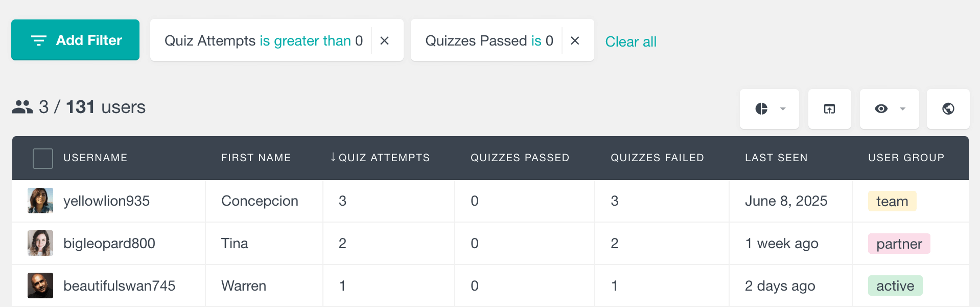Sort by the Last Seen column header
The image size is (980, 307).
(x=776, y=158)
